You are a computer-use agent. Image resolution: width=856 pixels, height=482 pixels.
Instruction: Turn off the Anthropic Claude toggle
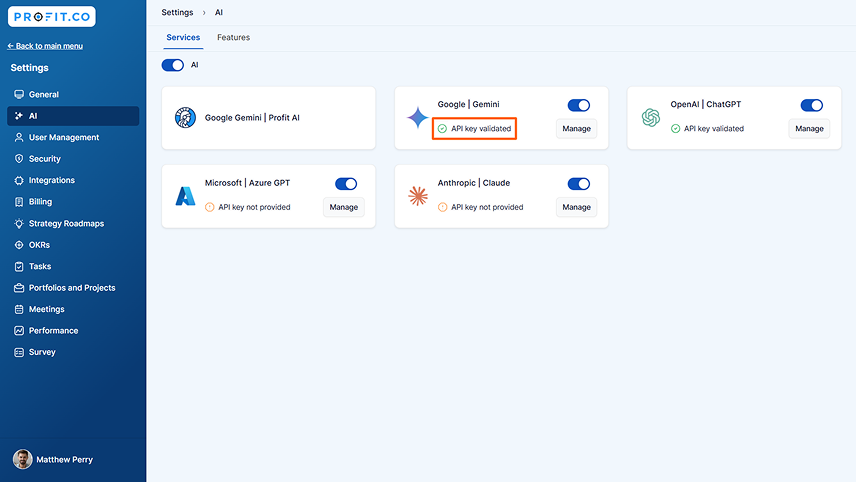point(579,184)
